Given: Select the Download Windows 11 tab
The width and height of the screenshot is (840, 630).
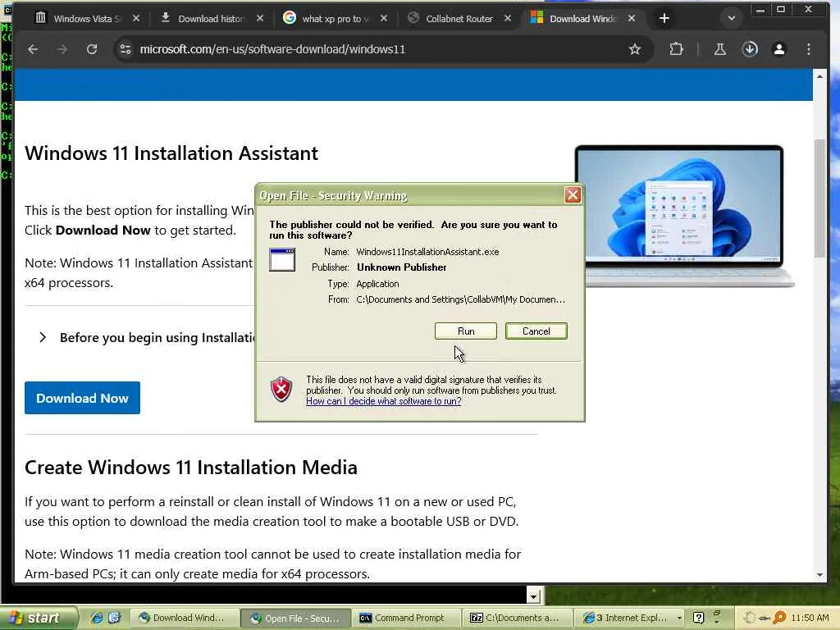Looking at the screenshot, I should (583, 18).
